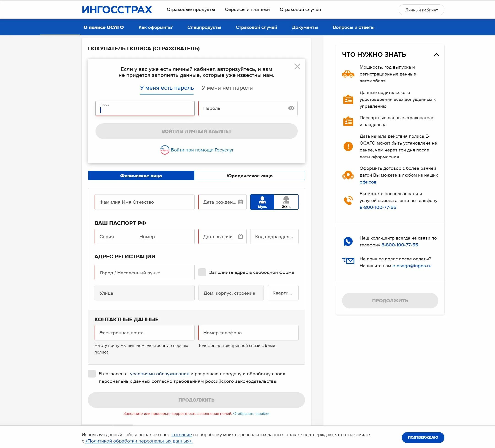This screenshot has width=495, height=448.
Task: Click the Ингосстрах logo
Action: [x=117, y=10]
